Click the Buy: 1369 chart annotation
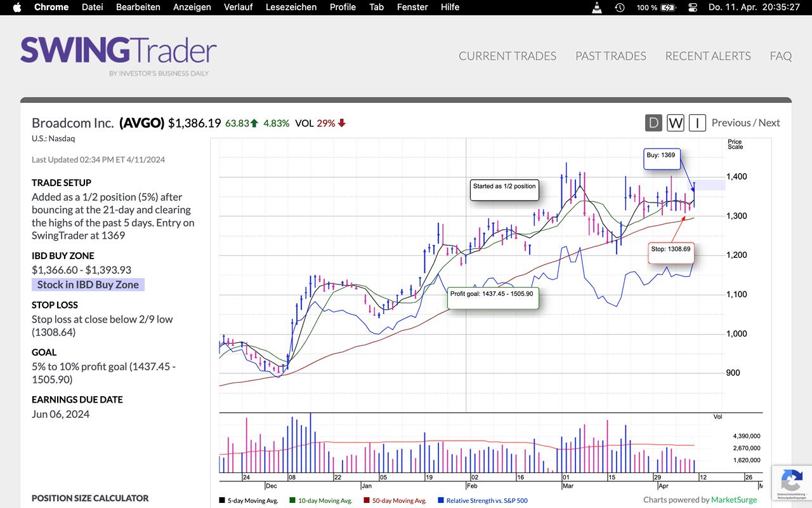 click(x=660, y=155)
